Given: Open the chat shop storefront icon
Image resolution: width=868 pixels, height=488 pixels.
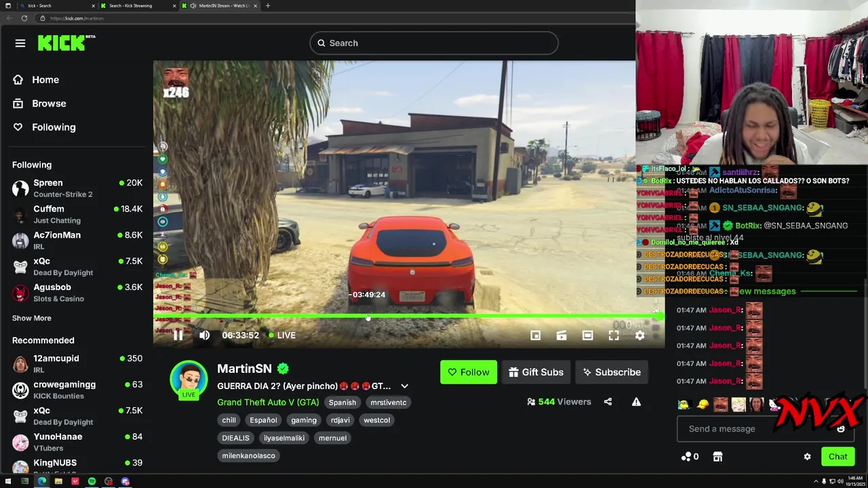Looking at the screenshot, I should coord(717,457).
